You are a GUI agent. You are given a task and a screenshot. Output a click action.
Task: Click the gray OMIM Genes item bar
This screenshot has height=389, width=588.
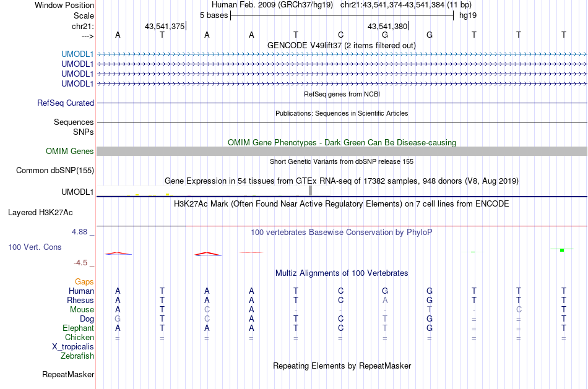(342, 151)
